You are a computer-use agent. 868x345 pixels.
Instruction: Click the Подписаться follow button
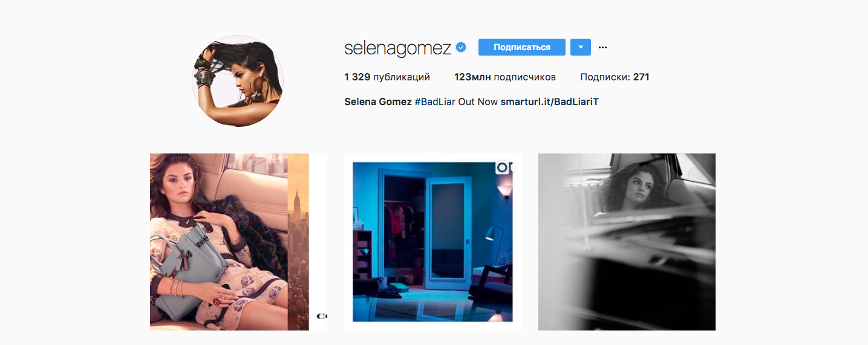pos(522,47)
